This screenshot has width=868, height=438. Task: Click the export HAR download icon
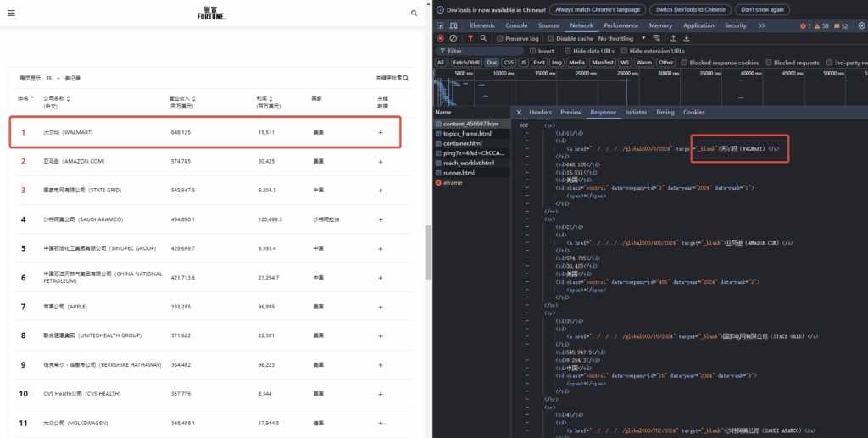point(687,38)
